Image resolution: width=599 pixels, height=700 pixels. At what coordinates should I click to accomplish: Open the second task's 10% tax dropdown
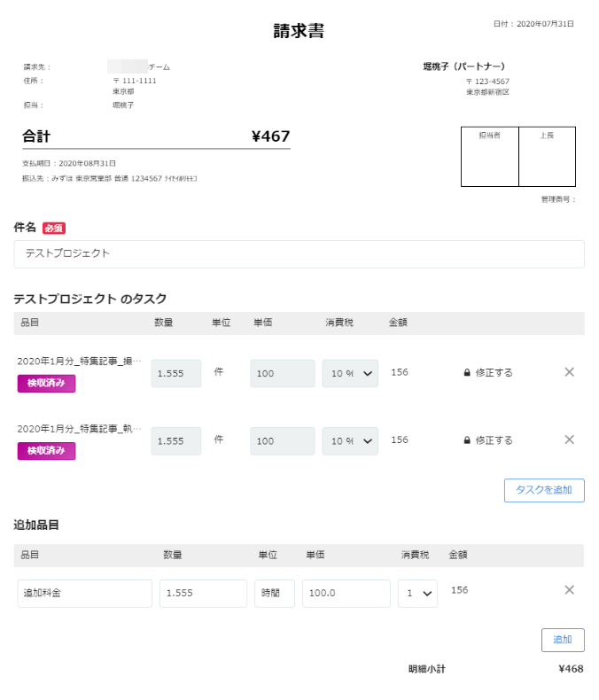[x=350, y=441]
